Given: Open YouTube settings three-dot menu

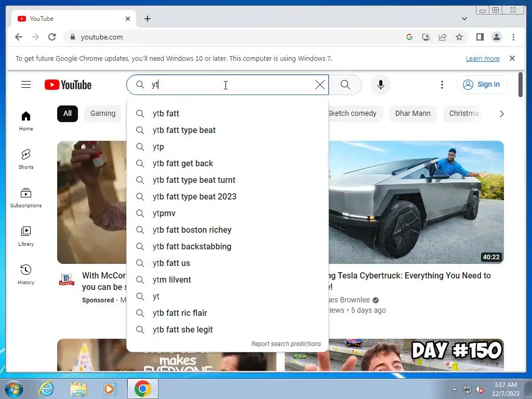Looking at the screenshot, I should [x=442, y=85].
